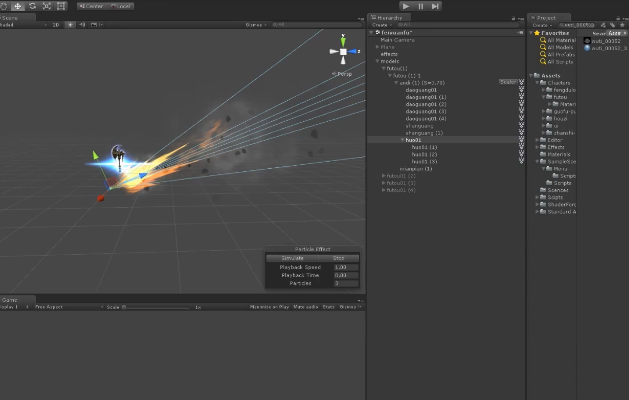Click the Stop button in Particle Effect

[x=339, y=258]
